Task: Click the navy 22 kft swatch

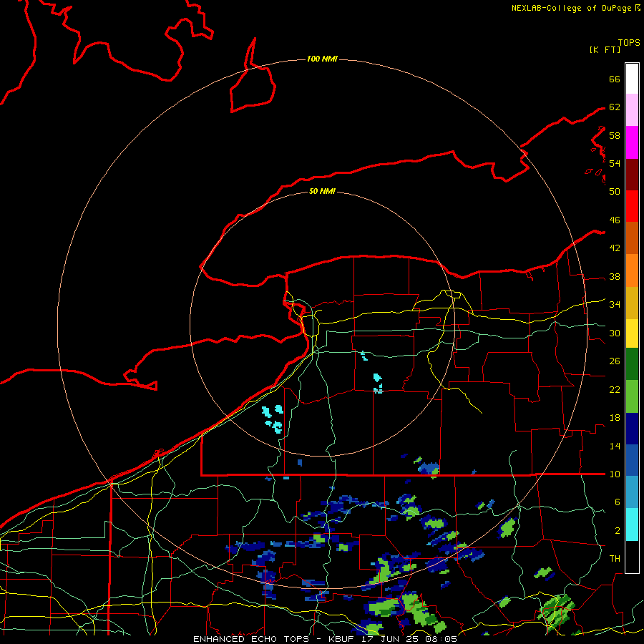Action: click(632, 429)
